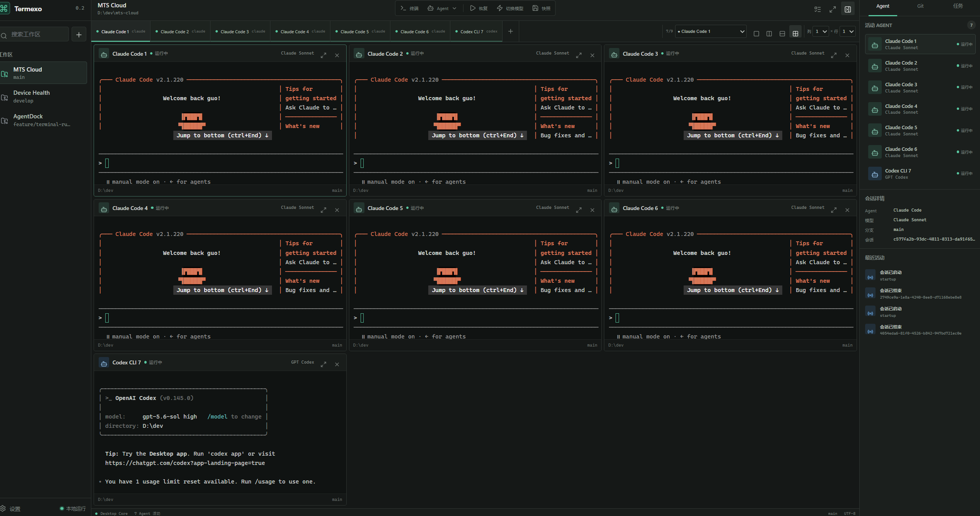This screenshot has width=980, height=516.
Task: Click the Termexo logo icon
Action: (x=4, y=9)
